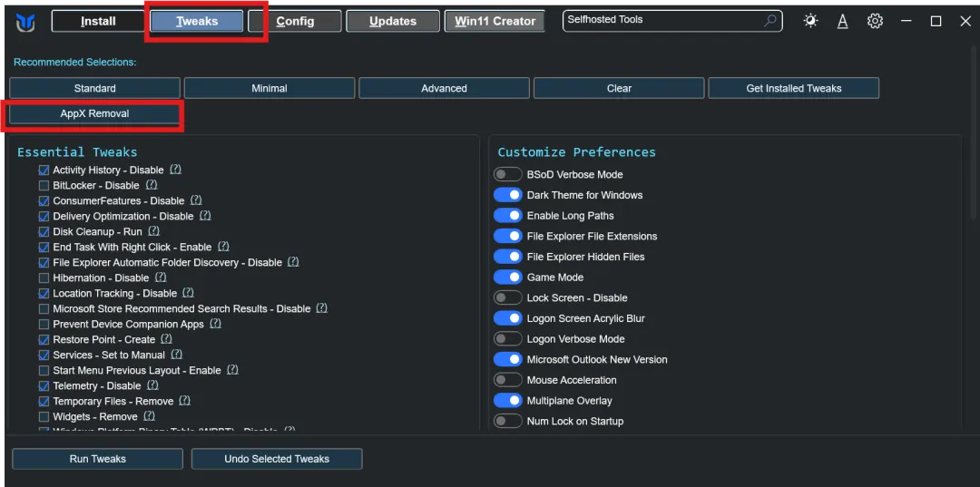Uncheck Restore Point - Create checkbox
This screenshot has height=487, width=980.
(44, 340)
